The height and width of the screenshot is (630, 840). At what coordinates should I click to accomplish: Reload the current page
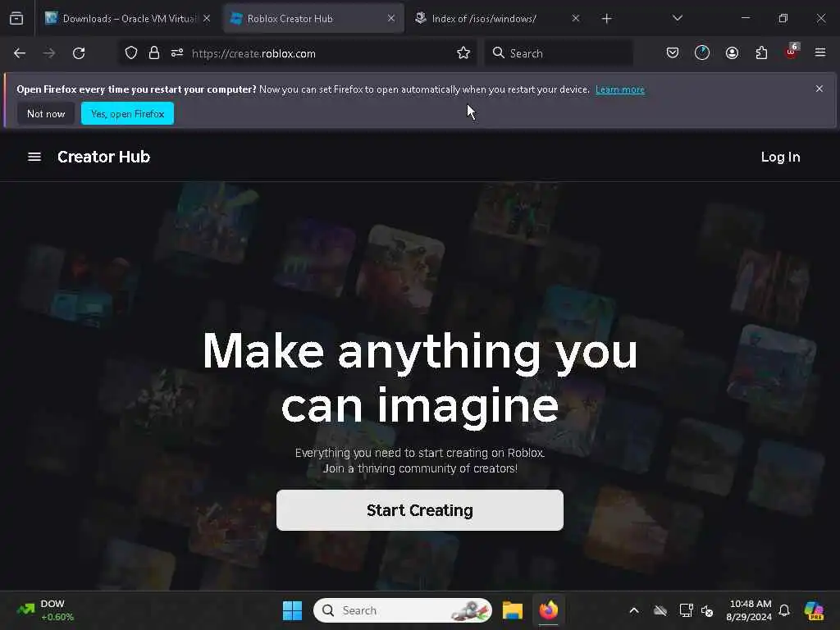point(79,53)
